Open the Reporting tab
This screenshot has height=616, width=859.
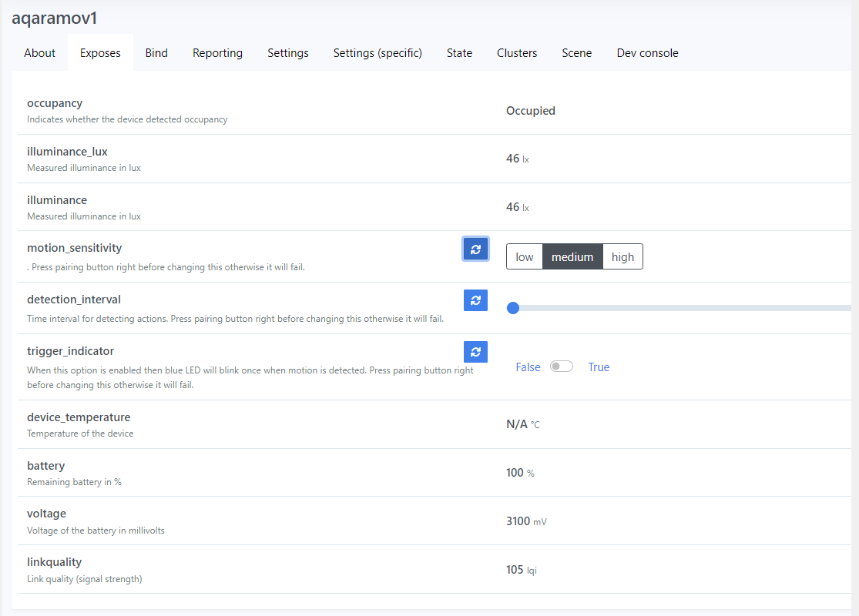coord(217,53)
